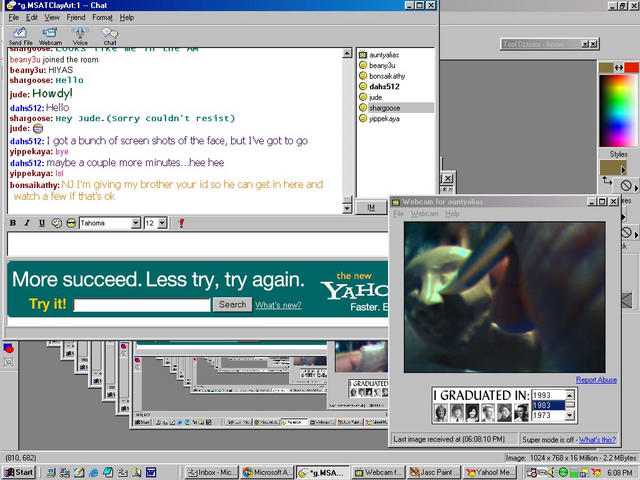Open the Help menu in webcam window

(x=452, y=213)
